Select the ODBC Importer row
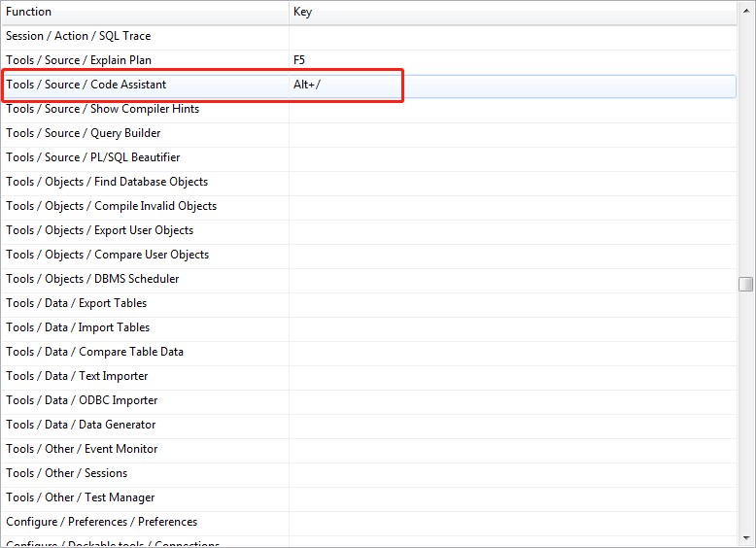The height and width of the screenshot is (548, 756). click(369, 400)
